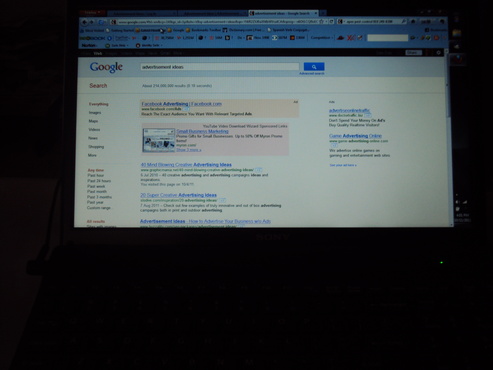The height and width of the screenshot is (370, 493).
Task: Click the bookmark star in address bar
Action: tap(321, 21)
